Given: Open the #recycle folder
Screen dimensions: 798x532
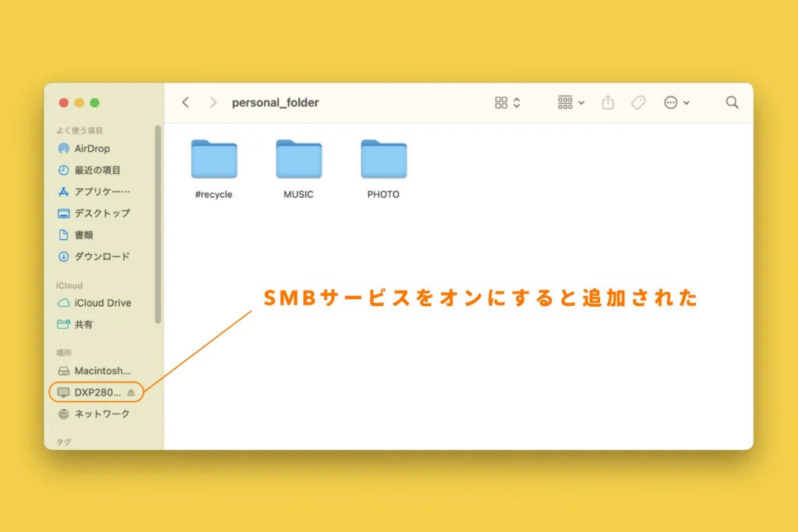Looking at the screenshot, I should click(x=214, y=160).
